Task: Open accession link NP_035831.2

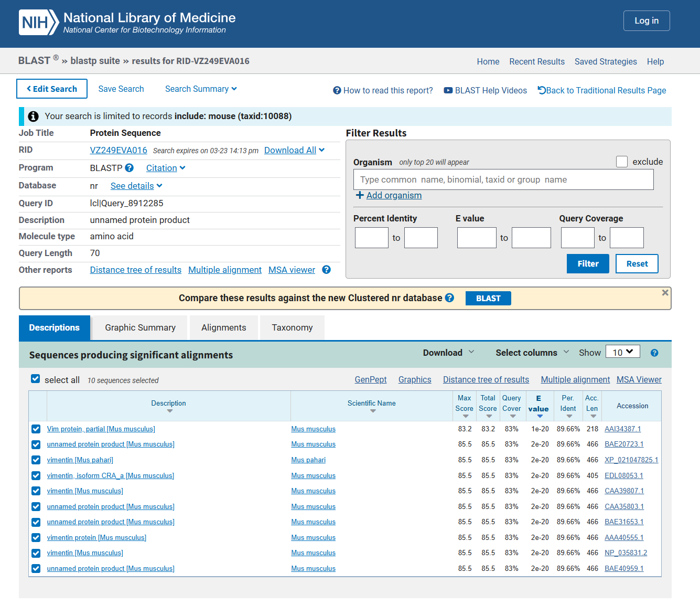Action: tap(626, 553)
